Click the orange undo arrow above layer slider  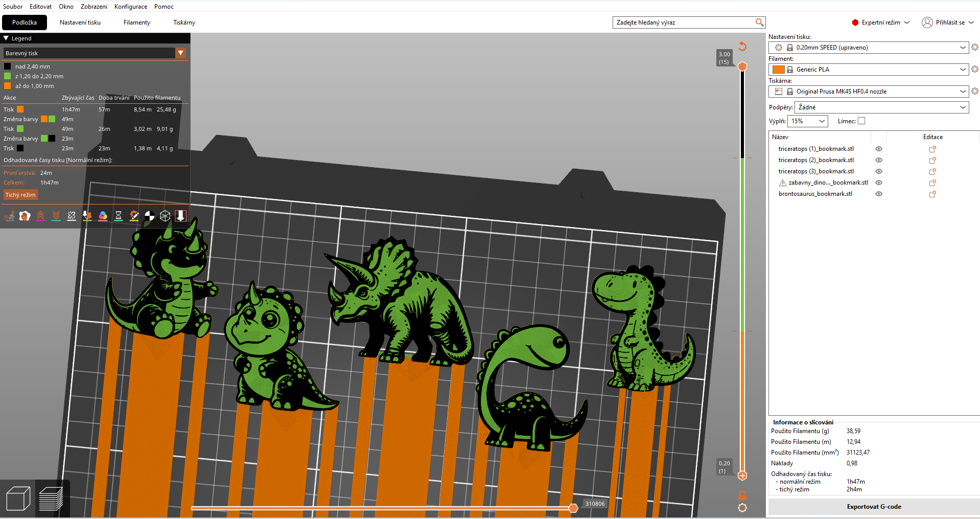[742, 47]
